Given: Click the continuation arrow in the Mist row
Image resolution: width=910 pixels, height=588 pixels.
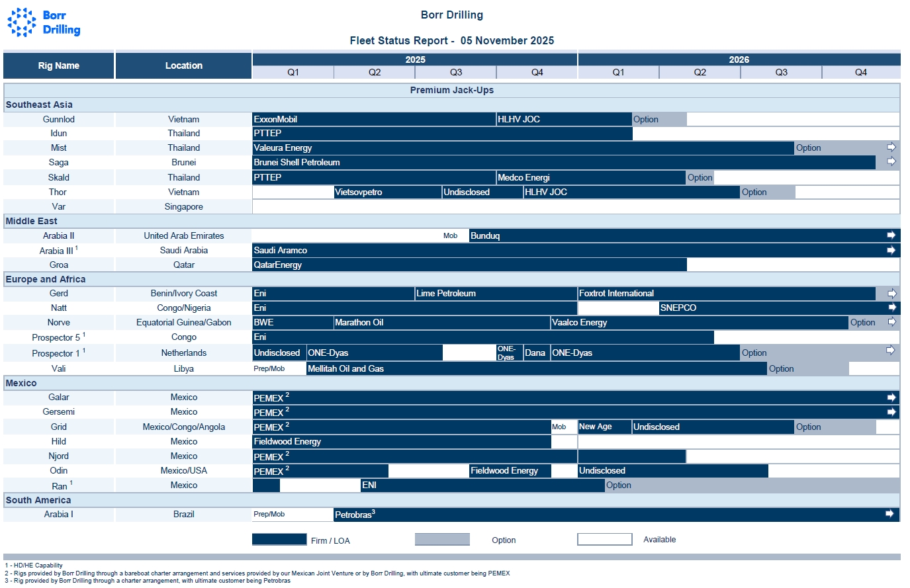Looking at the screenshot, I should pyautogui.click(x=891, y=147).
